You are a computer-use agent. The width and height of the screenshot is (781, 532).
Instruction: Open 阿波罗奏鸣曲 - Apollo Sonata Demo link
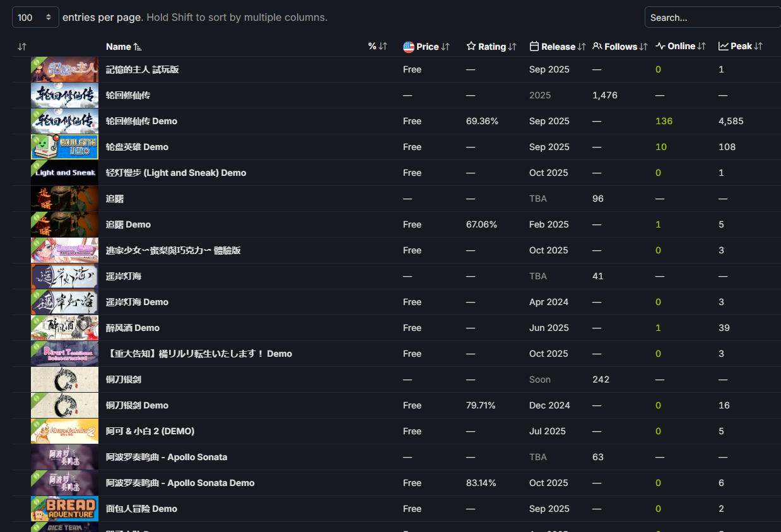point(180,483)
